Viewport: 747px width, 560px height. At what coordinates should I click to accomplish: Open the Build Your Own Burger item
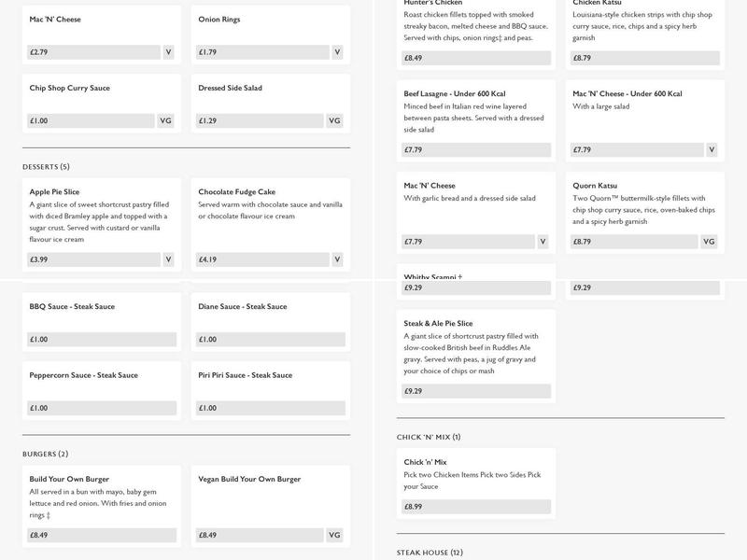pyautogui.click(x=69, y=479)
